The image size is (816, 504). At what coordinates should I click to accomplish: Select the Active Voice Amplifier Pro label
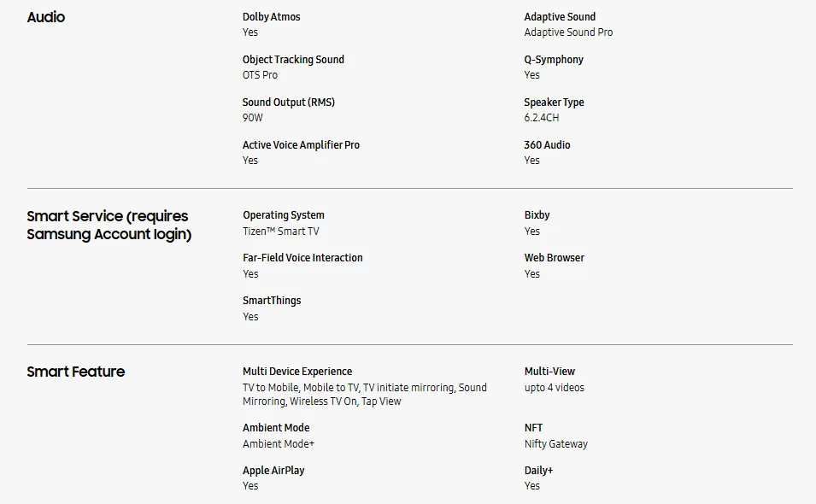tap(301, 144)
